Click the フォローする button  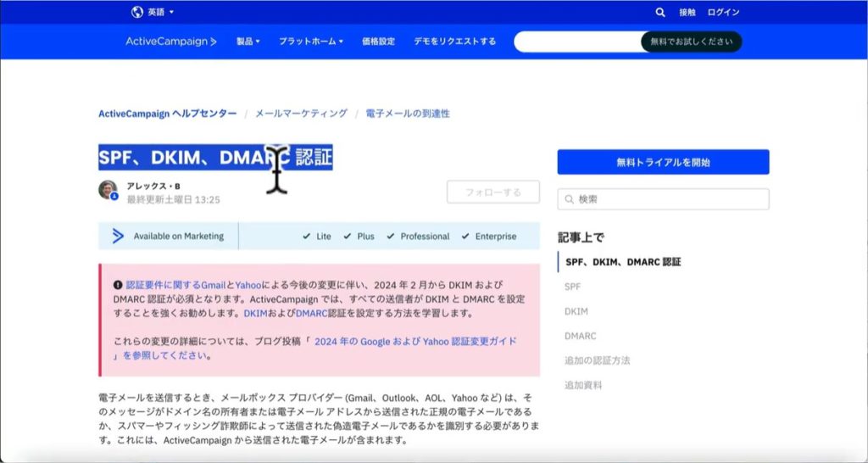(492, 192)
